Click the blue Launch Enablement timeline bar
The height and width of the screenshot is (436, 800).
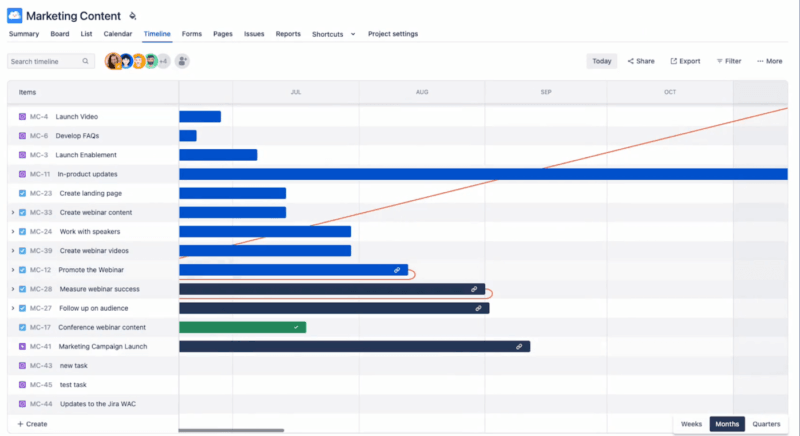[x=218, y=155]
